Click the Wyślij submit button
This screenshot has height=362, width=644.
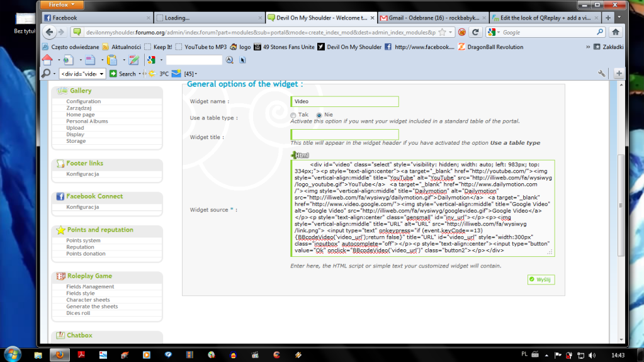pyautogui.click(x=541, y=280)
